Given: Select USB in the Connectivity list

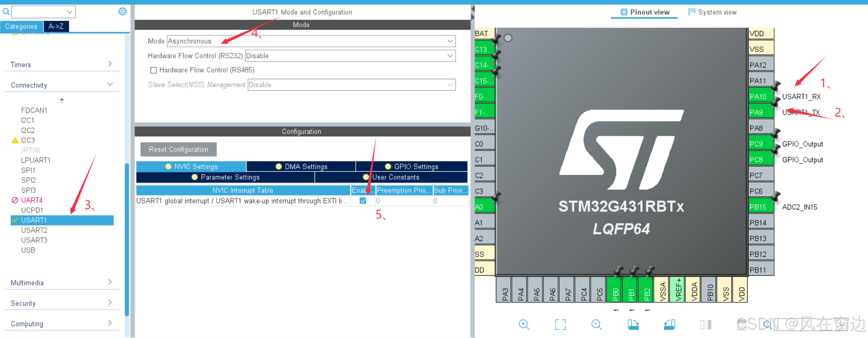Looking at the screenshot, I should pos(28,250).
